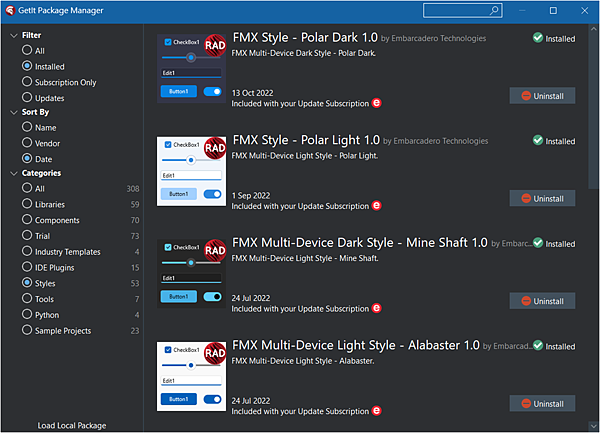Image resolution: width=600 pixels, height=433 pixels.
Task: Click Alabaster subscription Embarcadero icon
Action: (377, 410)
